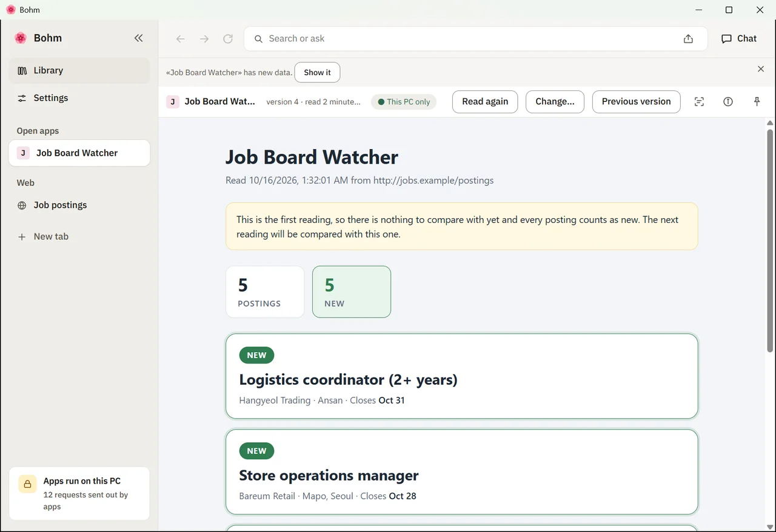Open the Previous version
The width and height of the screenshot is (776, 532).
coord(636,102)
